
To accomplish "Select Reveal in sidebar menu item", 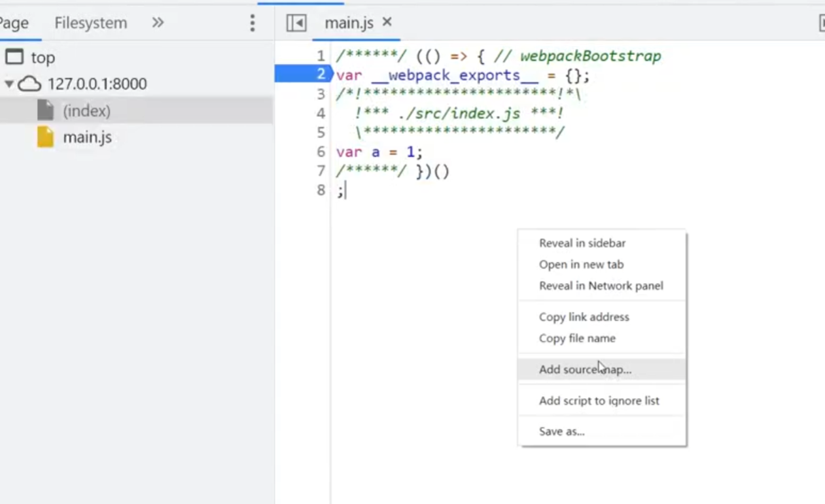I will 582,243.
